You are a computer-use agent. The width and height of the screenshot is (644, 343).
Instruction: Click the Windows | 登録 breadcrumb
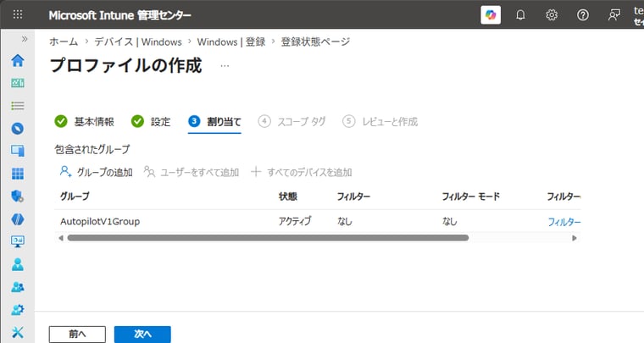[x=231, y=41]
